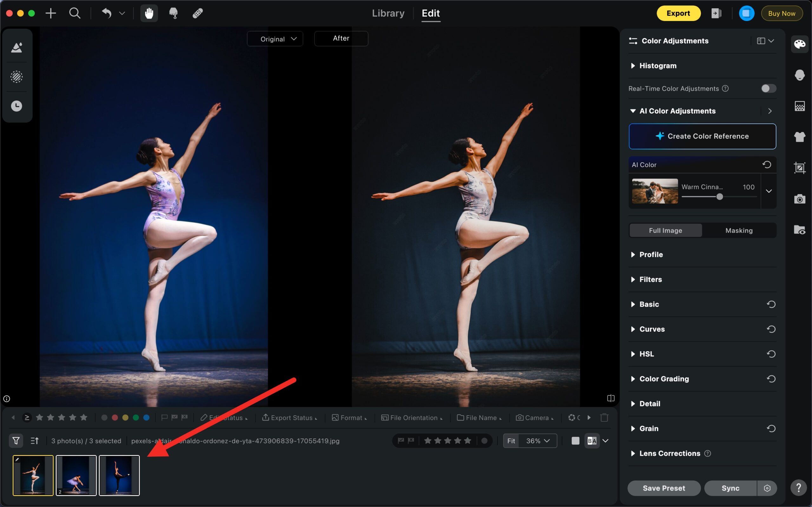This screenshot has height=507, width=812.
Task: Click the filter funnel icon
Action: click(16, 441)
